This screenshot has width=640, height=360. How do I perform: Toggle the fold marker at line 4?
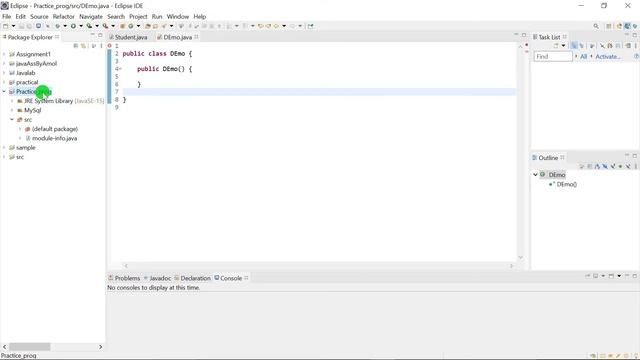pyautogui.click(x=120, y=69)
